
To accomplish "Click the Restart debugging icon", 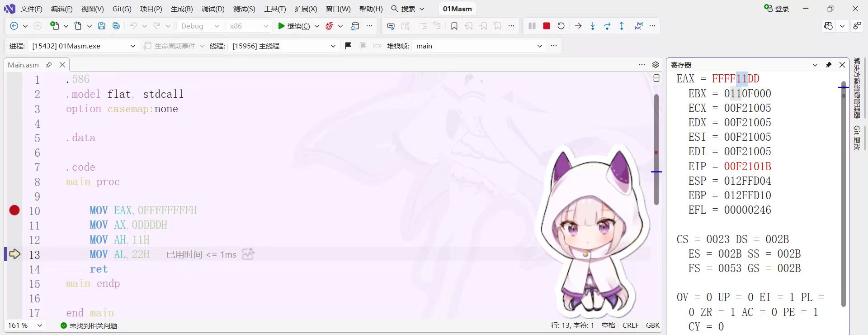I will point(561,26).
